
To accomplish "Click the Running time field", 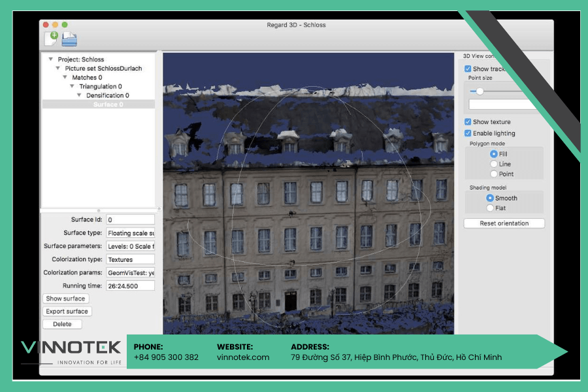I will (131, 286).
